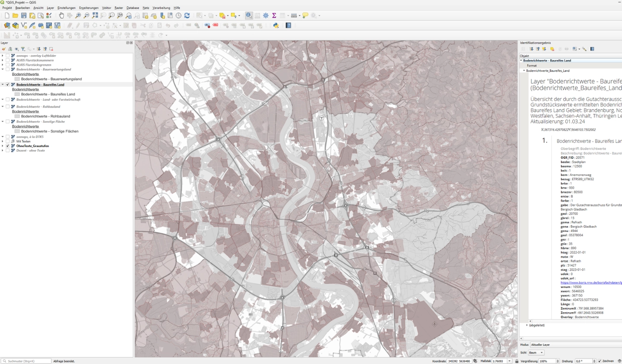Open the Identify Features tool
Image resolution: width=622 pixels, height=364 pixels.
249,16
